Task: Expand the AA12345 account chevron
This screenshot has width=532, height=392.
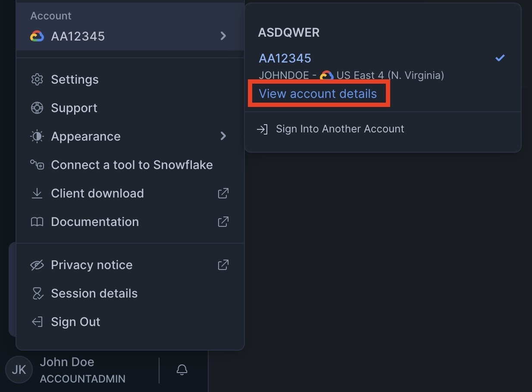Action: (x=223, y=36)
